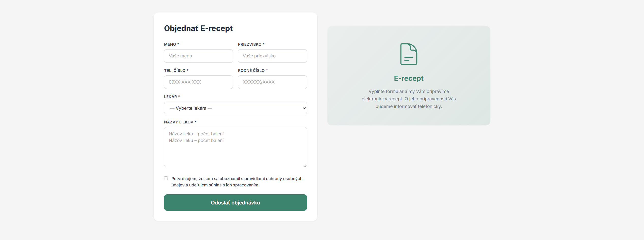The height and width of the screenshot is (240, 644).
Task: Focus the "Vaše meno" input field
Action: (198, 56)
